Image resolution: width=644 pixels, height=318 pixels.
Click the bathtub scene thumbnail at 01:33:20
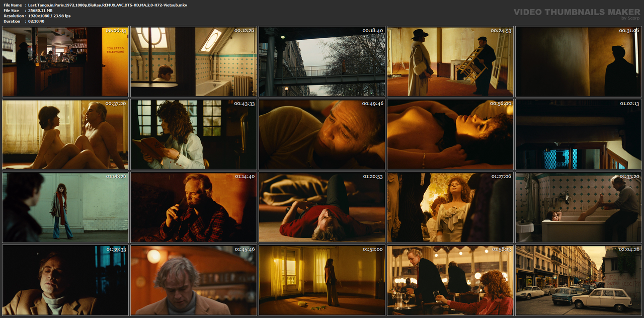point(579,207)
